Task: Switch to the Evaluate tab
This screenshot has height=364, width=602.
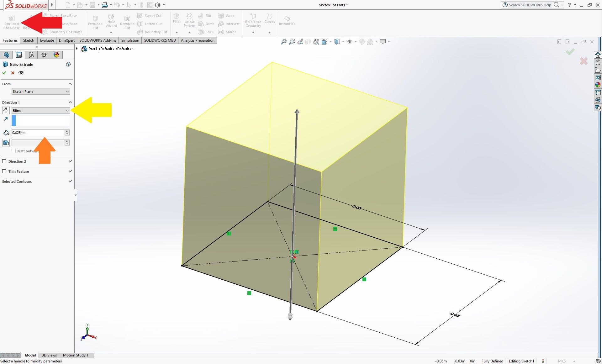Action: point(47,40)
